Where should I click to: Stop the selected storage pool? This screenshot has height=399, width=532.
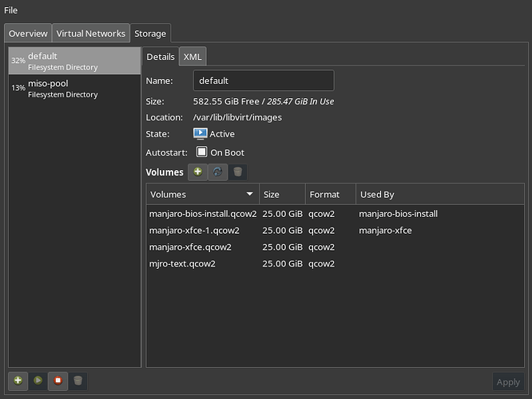tap(58, 381)
